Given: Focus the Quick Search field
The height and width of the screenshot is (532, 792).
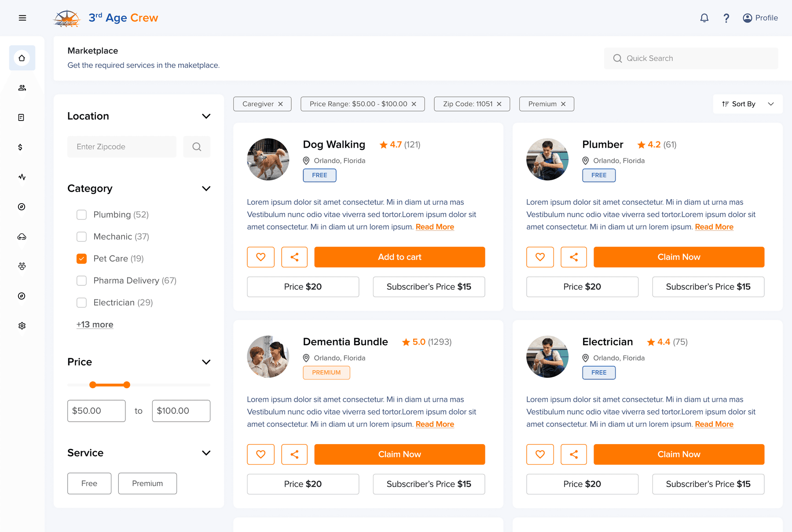Looking at the screenshot, I should coord(691,58).
